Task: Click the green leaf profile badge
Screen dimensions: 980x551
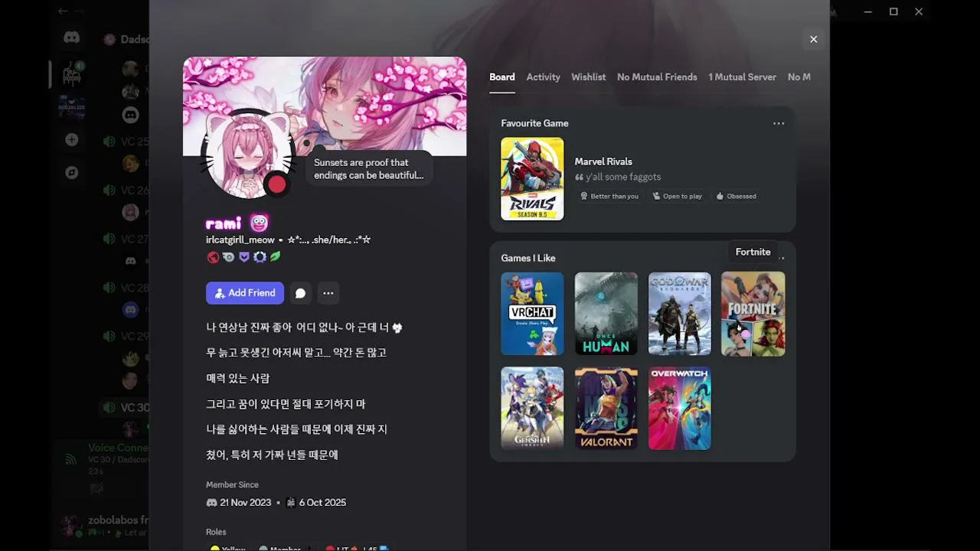Action: [275, 257]
